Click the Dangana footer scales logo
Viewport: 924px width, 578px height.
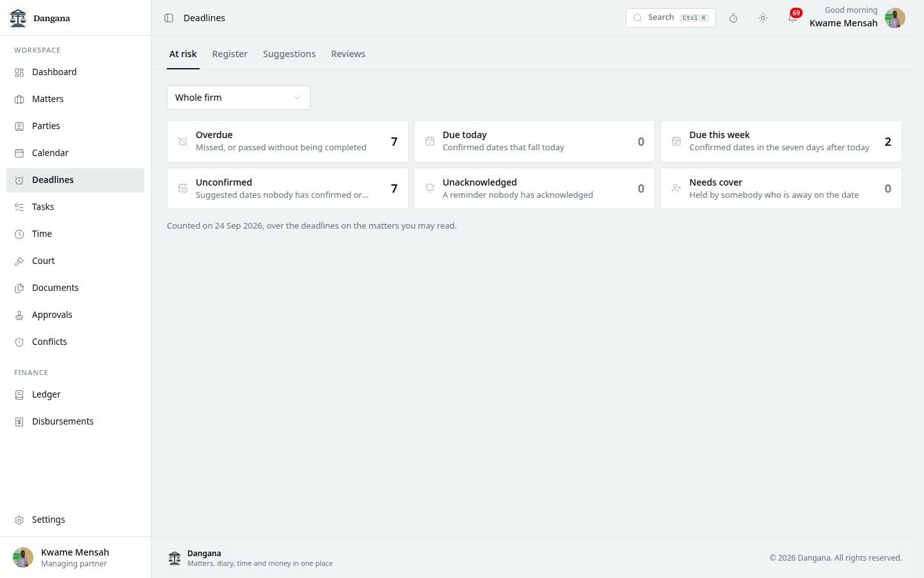[175, 558]
